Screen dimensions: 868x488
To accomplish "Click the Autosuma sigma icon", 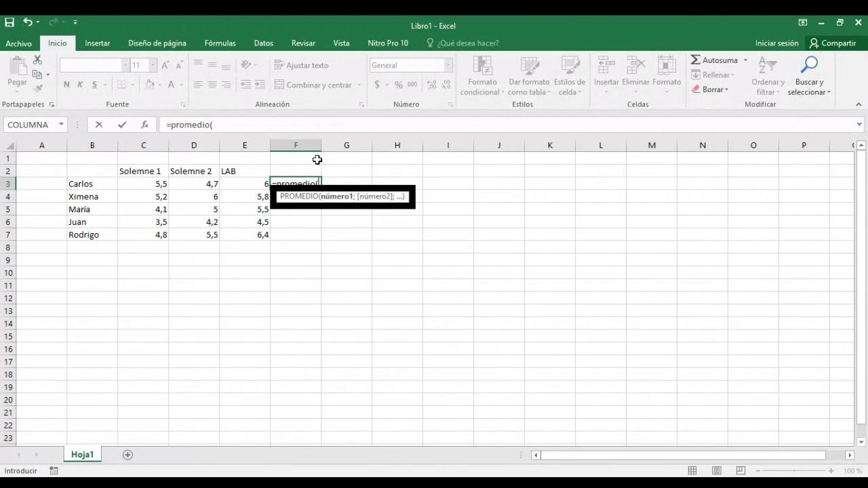I will click(x=696, y=60).
